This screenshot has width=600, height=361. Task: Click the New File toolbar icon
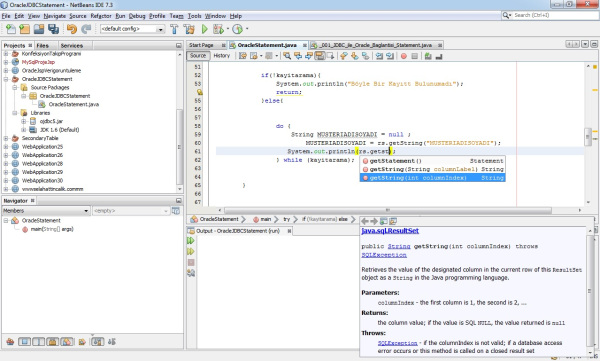click(x=11, y=29)
